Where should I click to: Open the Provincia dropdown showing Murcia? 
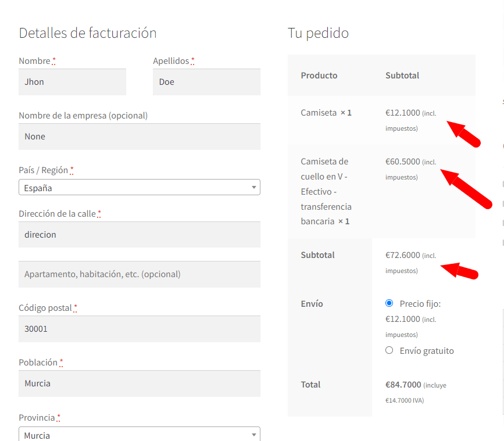click(x=140, y=435)
